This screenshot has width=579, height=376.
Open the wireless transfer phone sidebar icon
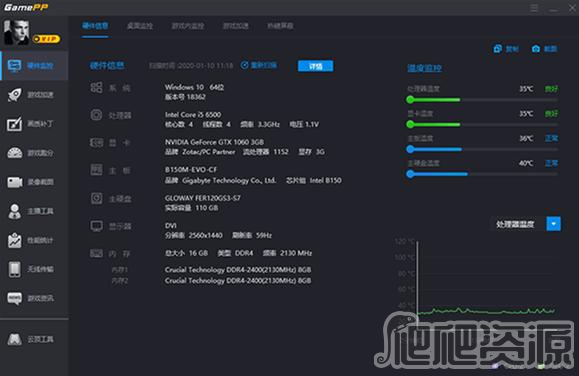pyautogui.click(x=14, y=269)
